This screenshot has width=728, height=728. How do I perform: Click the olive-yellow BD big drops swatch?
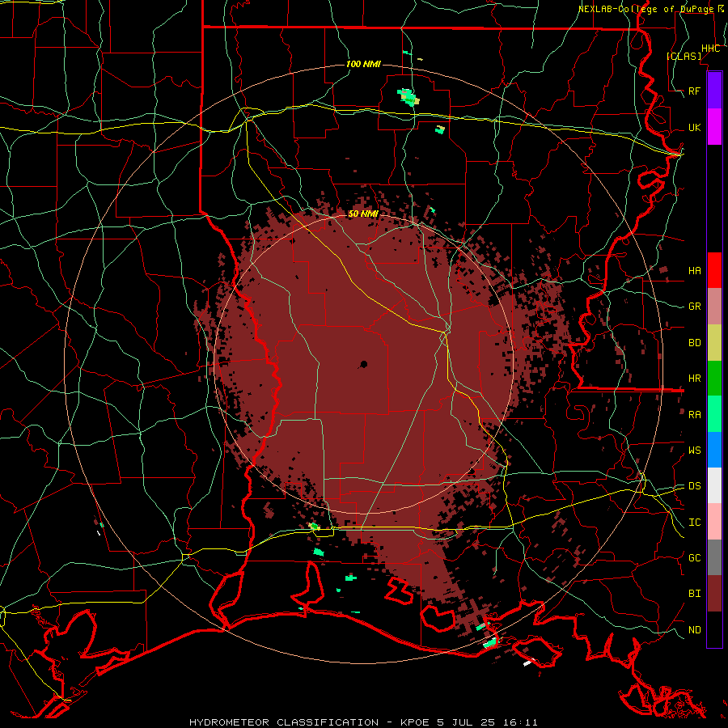[714, 343]
